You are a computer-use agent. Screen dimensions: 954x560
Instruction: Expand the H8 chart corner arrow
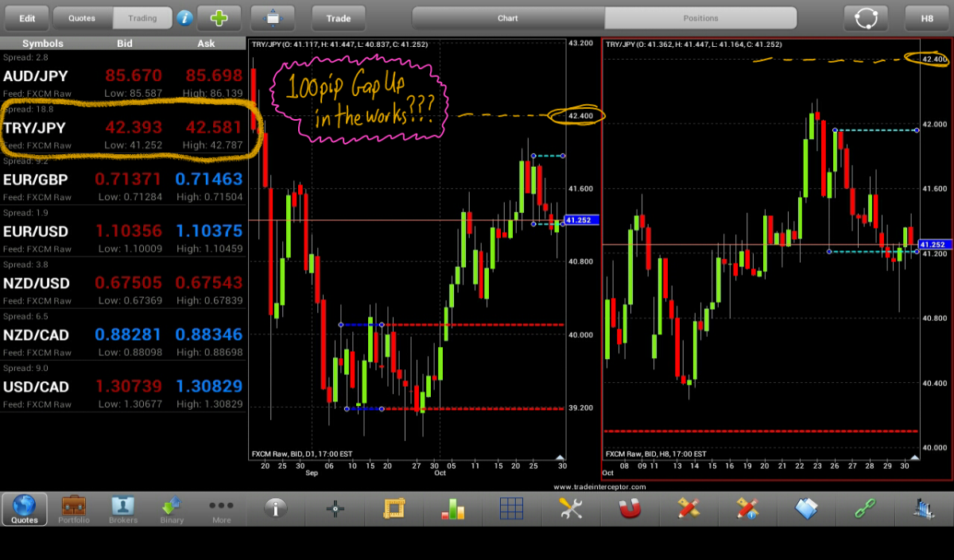[914, 458]
